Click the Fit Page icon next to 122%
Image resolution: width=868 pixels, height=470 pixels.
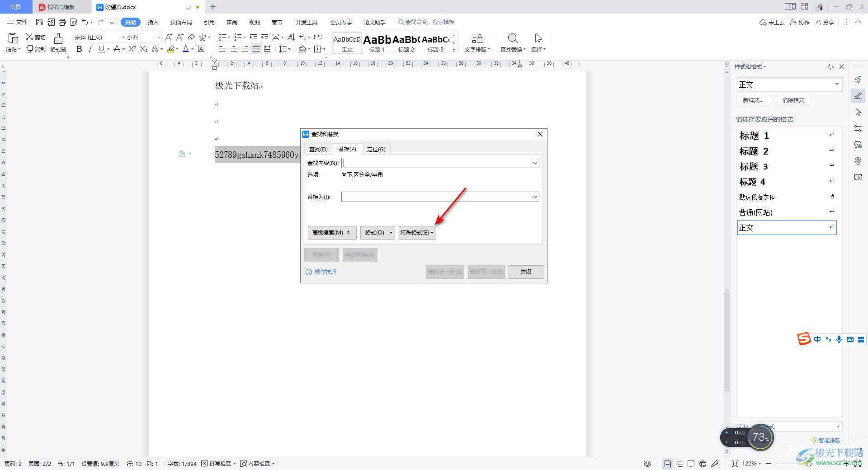click(x=735, y=464)
